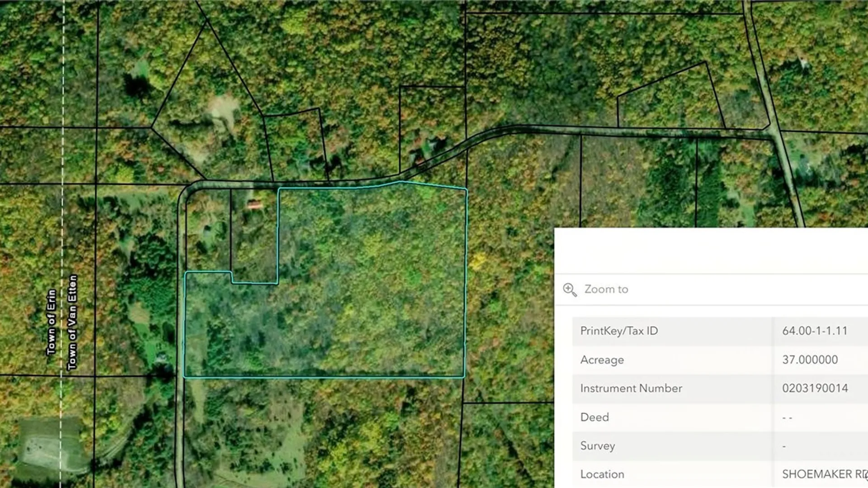Click the Deed field label

pyautogui.click(x=594, y=417)
